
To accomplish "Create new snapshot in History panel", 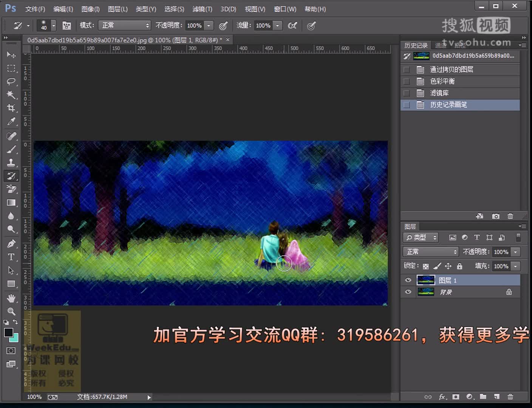I will tap(496, 216).
